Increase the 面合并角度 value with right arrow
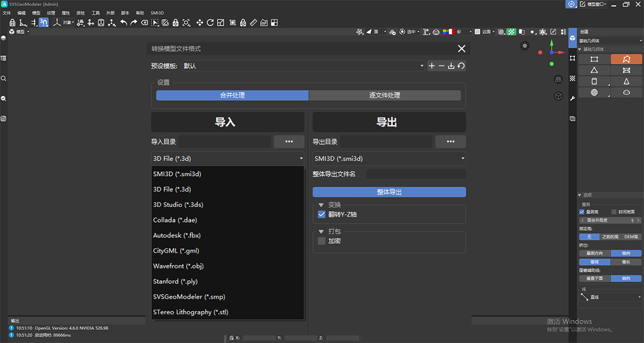This screenshot has height=343, width=644. 638,221
